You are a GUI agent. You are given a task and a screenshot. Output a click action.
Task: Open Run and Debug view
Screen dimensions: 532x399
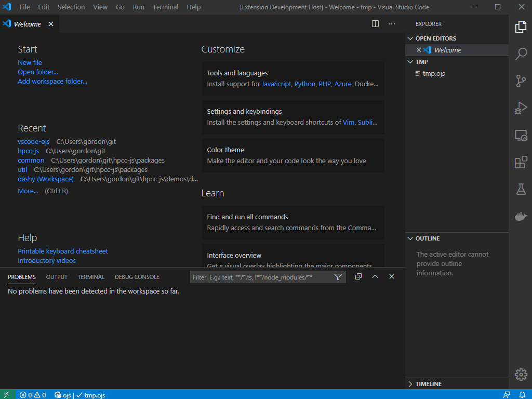[x=521, y=108]
